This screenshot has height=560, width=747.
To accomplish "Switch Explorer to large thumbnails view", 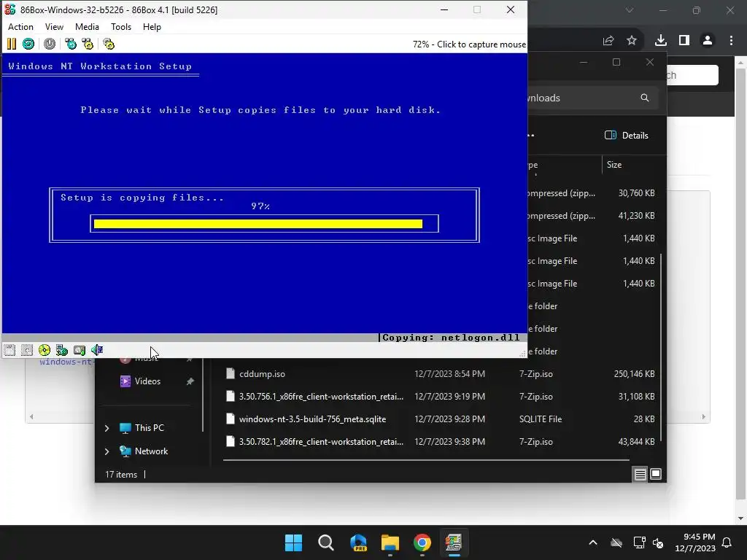I will (x=656, y=474).
